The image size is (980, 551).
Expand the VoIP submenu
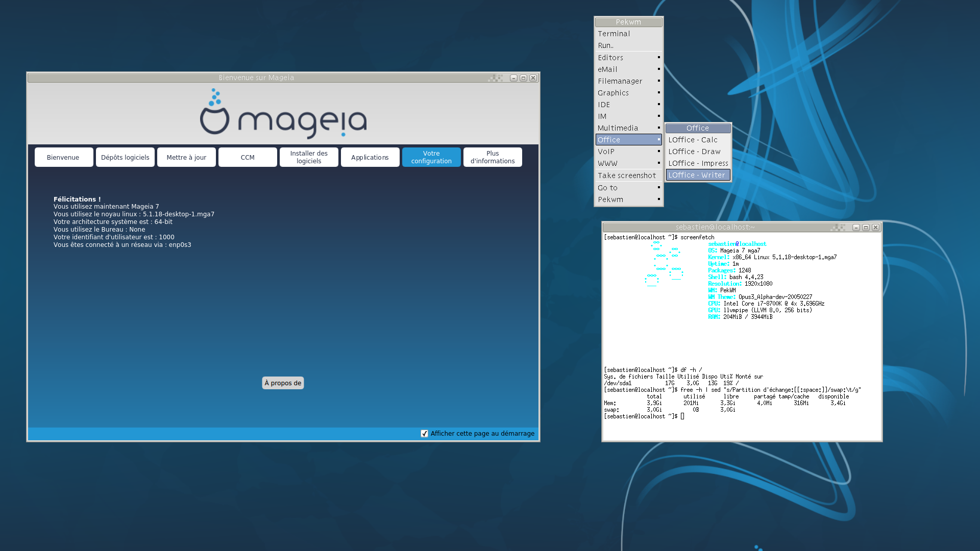(629, 152)
